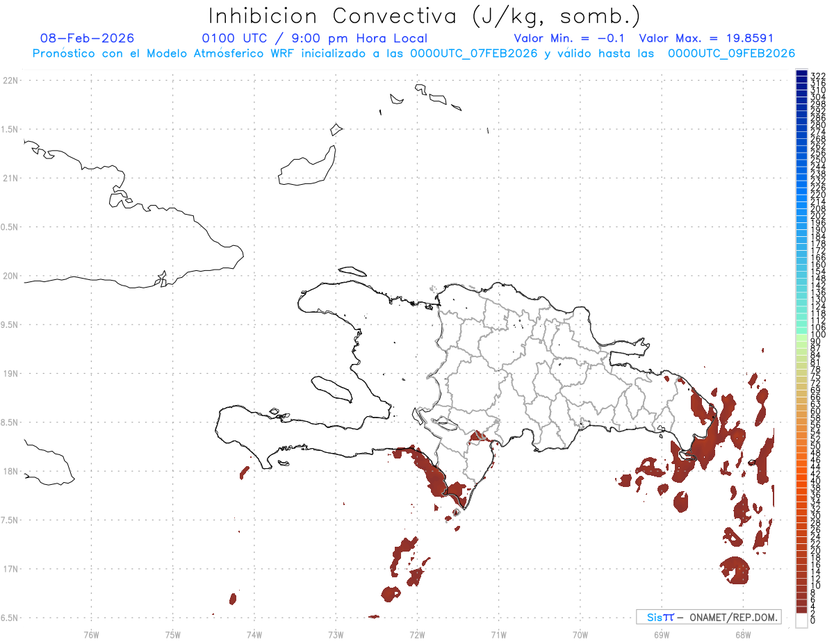834x644 pixels.
Task: Click the "Valor Min. = -0.1" readout
Action: [x=571, y=38]
